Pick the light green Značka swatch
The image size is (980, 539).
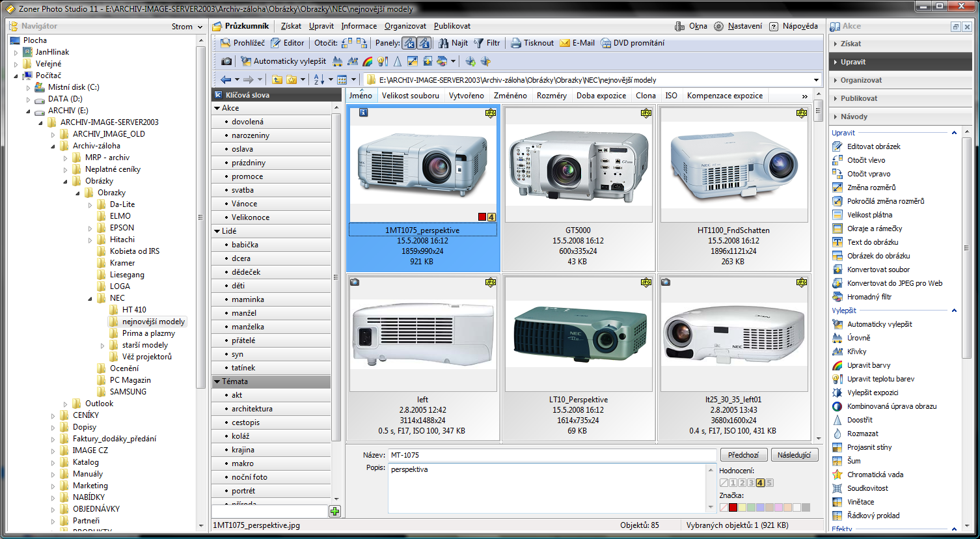pyautogui.click(x=751, y=508)
